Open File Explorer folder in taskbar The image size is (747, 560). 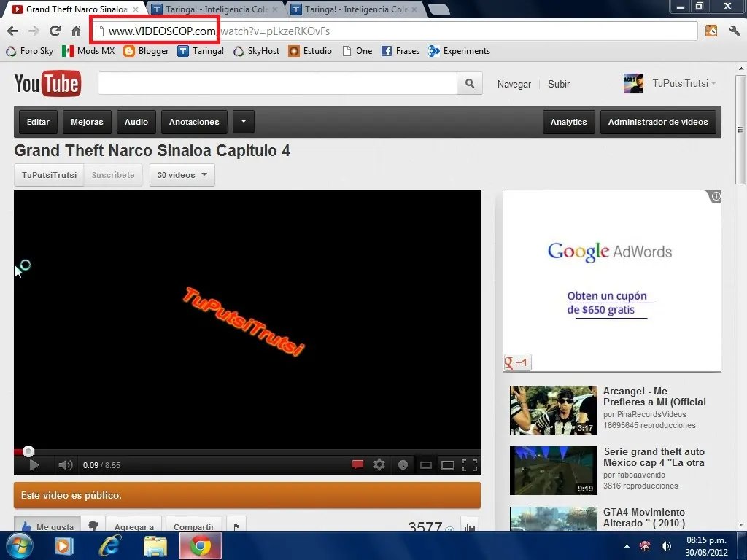[155, 545]
